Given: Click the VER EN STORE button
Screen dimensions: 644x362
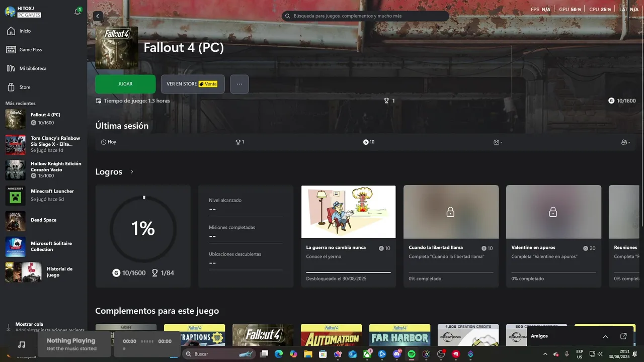Looking at the screenshot, I should coord(193,84).
